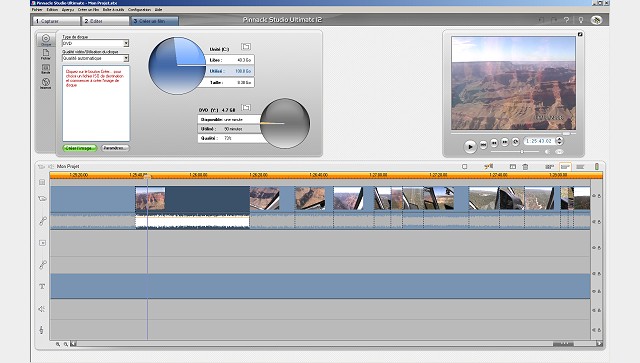Open the Type de disque DVD dropdown

pos(126,43)
